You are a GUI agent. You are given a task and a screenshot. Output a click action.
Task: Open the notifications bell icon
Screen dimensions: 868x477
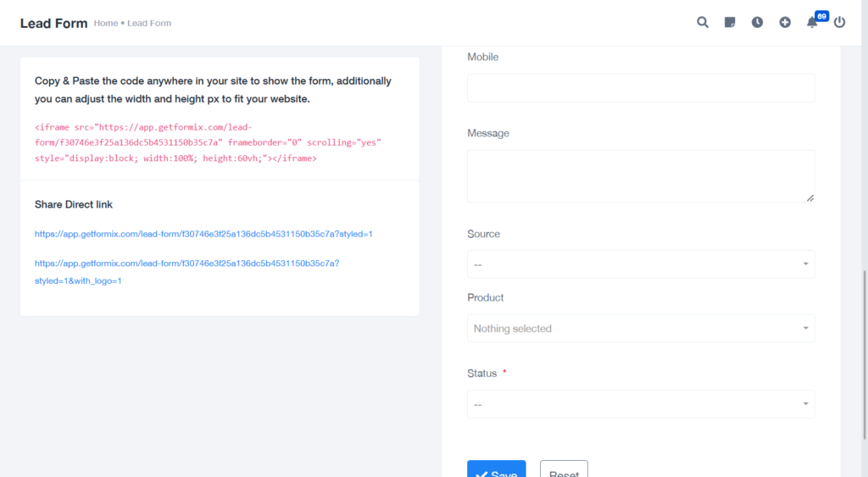coord(811,23)
